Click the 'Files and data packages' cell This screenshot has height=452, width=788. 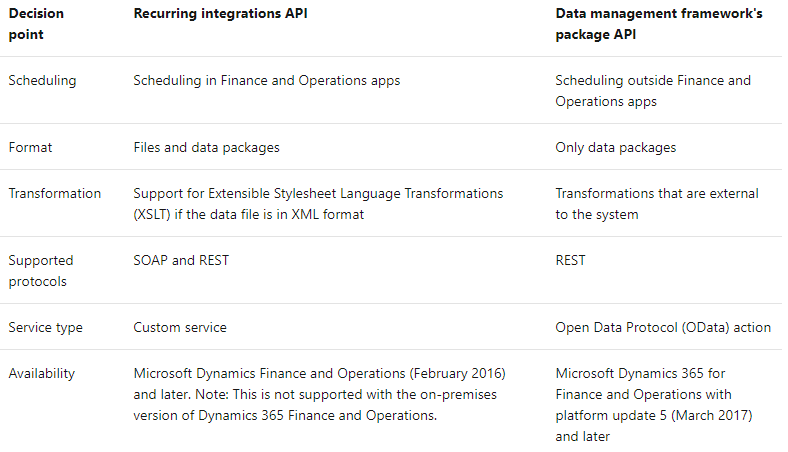click(x=206, y=147)
